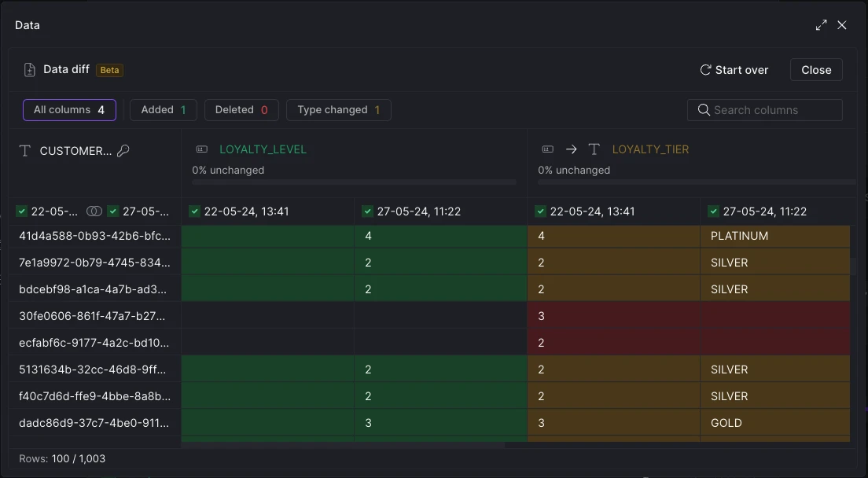Focus the Search columns field
868x478 pixels.
point(764,109)
